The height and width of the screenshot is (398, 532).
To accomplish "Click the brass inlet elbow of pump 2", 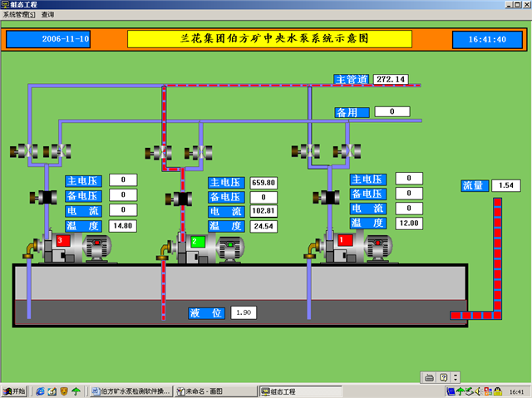I will click(x=164, y=252).
